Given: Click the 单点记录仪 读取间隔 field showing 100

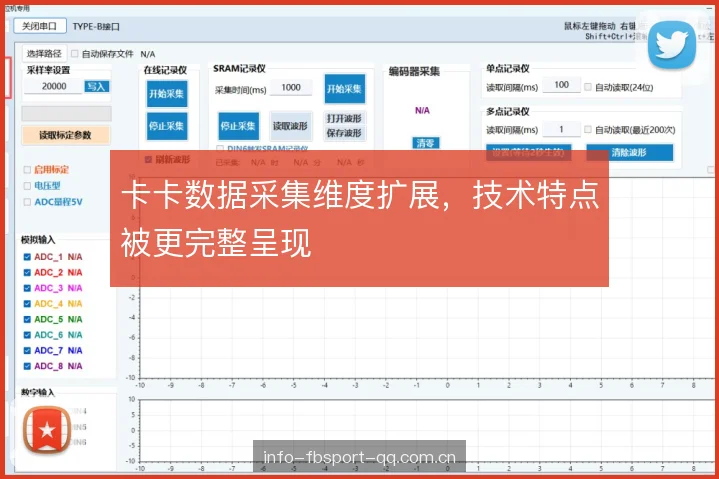Looking at the screenshot, I should 561,85.
